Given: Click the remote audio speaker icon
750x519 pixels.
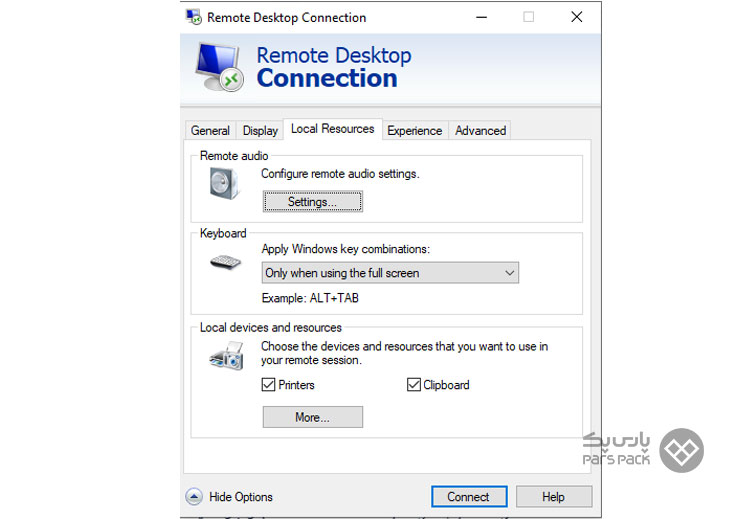Looking at the screenshot, I should coord(224,184).
